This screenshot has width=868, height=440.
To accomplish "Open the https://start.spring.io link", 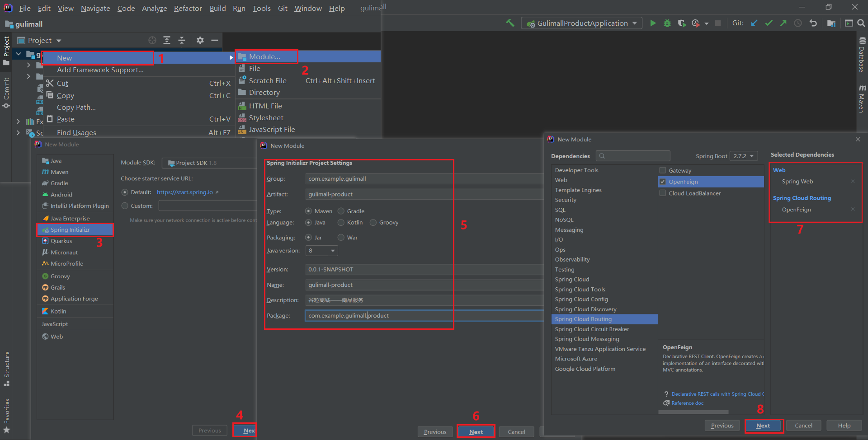I will (x=185, y=192).
